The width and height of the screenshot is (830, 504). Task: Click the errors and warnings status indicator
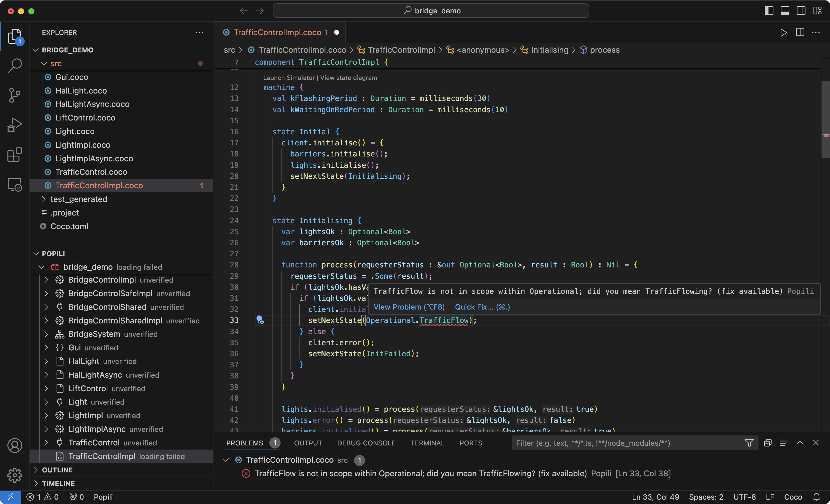(x=43, y=497)
